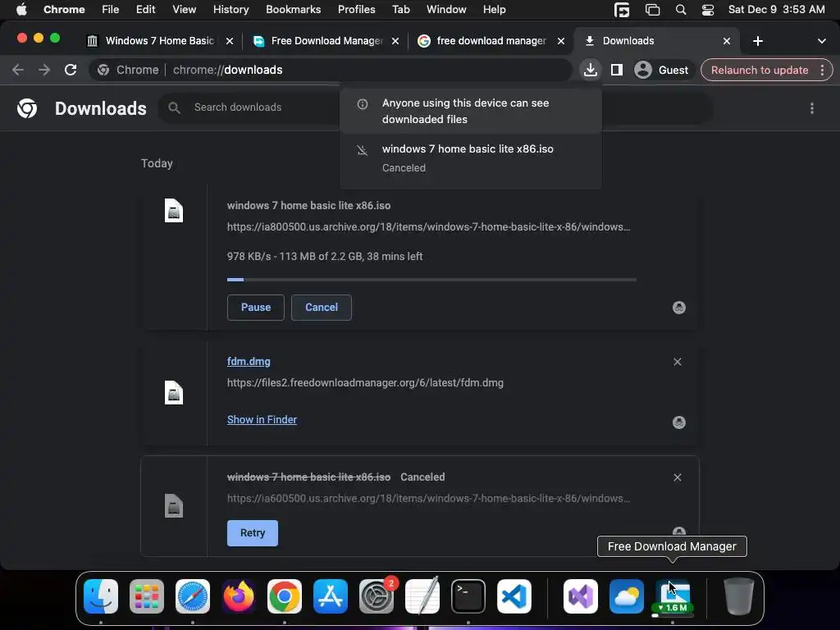Open Launchpad from the dock
This screenshot has height=630, width=840.
[147, 596]
